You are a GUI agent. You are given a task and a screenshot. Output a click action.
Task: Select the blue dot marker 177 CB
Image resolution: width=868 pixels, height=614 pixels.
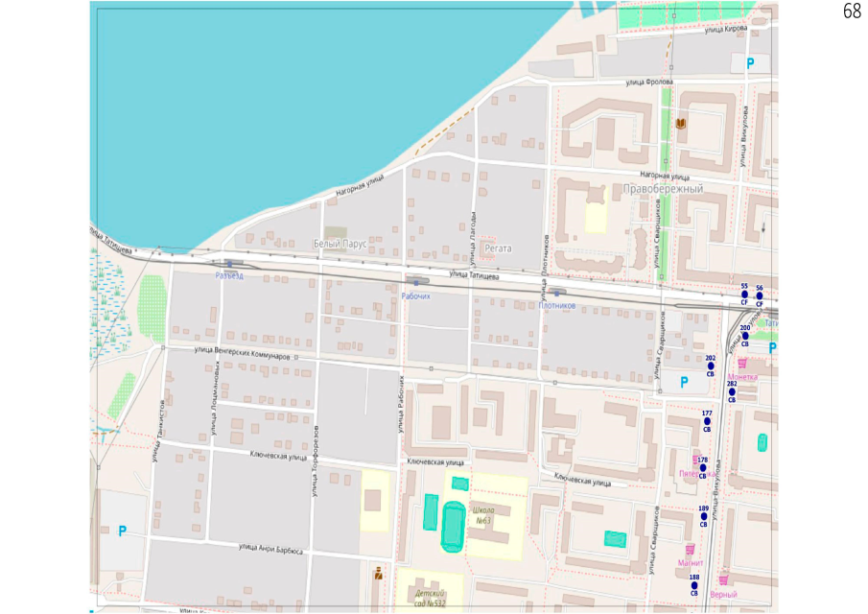707,421
